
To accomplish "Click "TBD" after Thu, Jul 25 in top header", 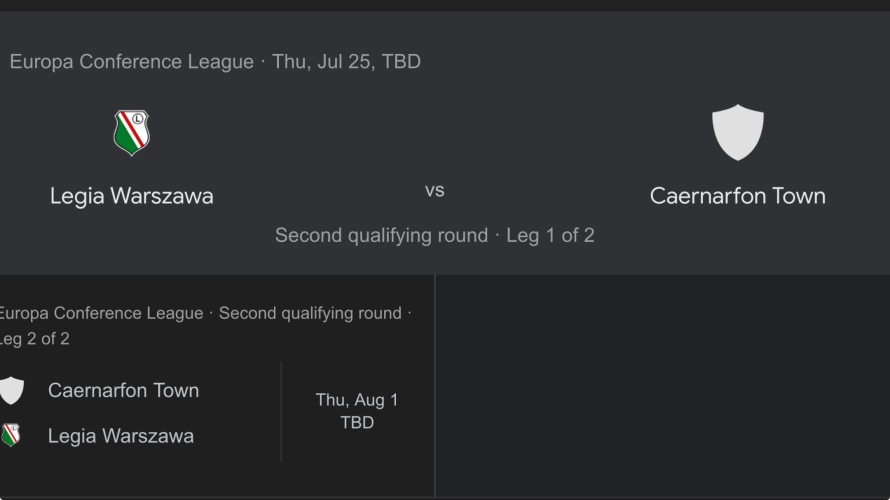I will click(x=401, y=62).
